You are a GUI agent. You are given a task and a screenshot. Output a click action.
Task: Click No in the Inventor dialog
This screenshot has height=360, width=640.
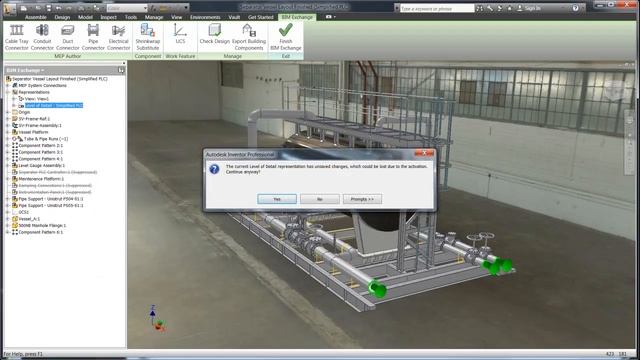[x=320, y=199]
